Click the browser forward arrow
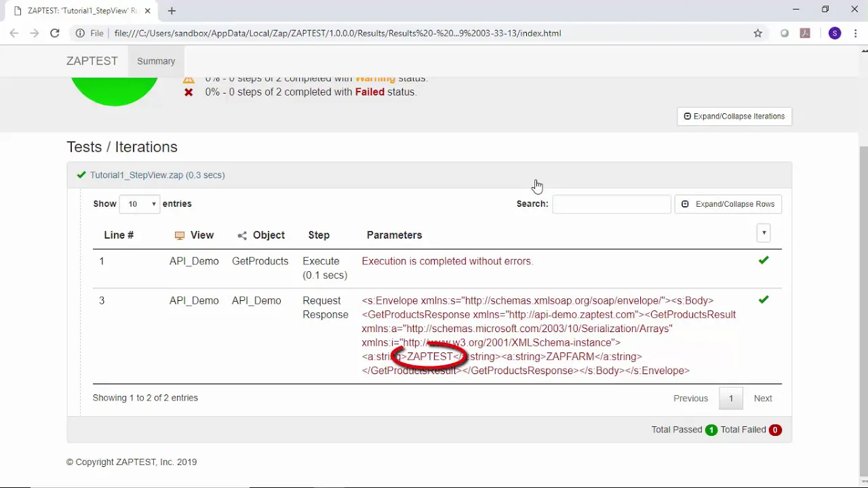Image resolution: width=868 pixels, height=488 pixels. (35, 33)
